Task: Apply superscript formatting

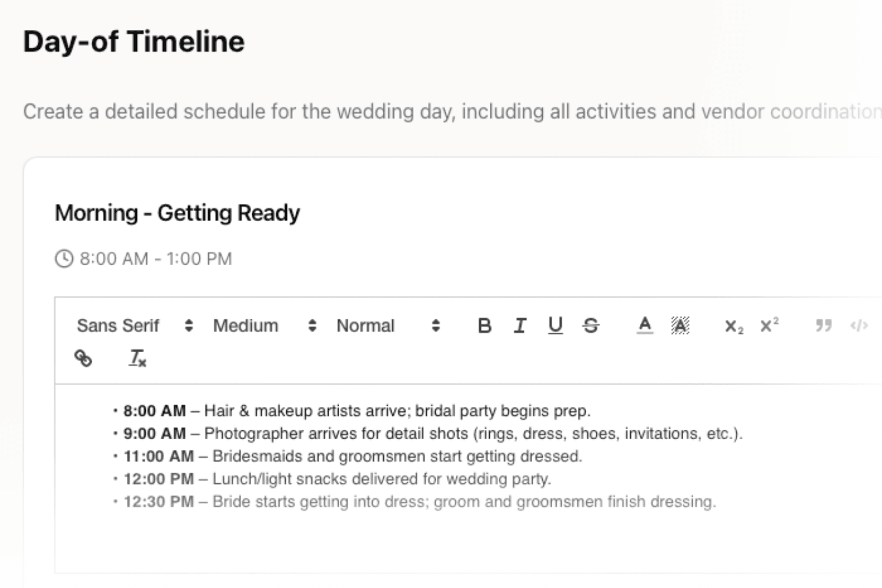Action: [x=769, y=326]
